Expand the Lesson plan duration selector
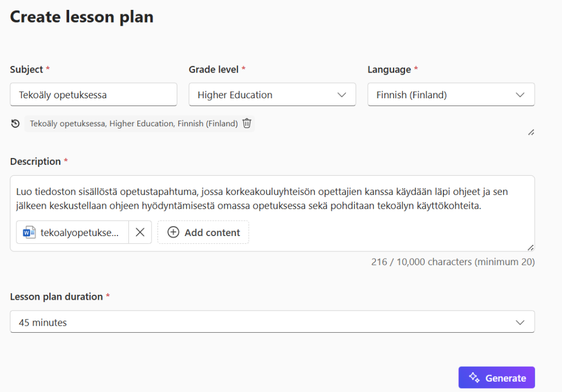562x392 pixels. tap(272, 322)
